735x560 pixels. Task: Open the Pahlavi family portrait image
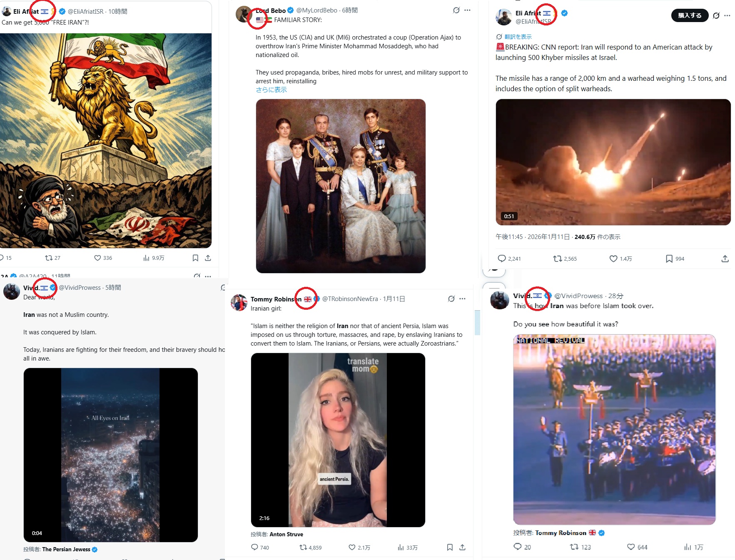(341, 186)
